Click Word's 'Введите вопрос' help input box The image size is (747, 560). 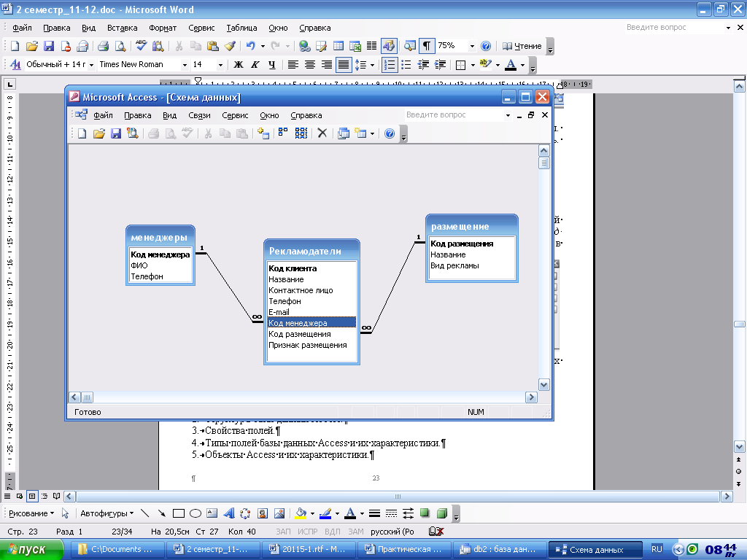point(674,28)
